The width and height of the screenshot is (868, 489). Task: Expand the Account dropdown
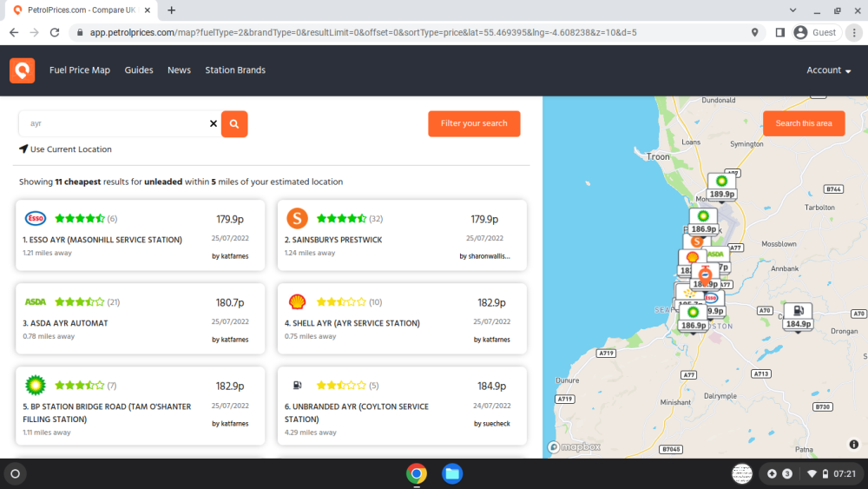coord(828,70)
